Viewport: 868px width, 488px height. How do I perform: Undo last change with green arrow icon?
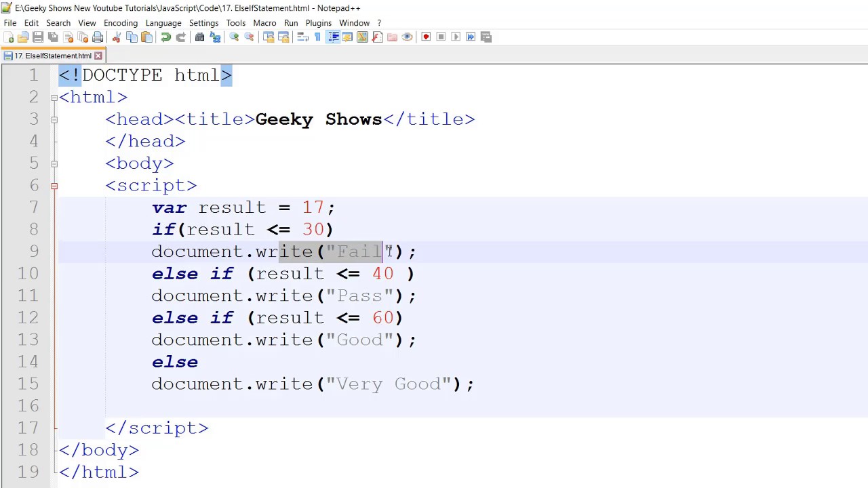166,37
